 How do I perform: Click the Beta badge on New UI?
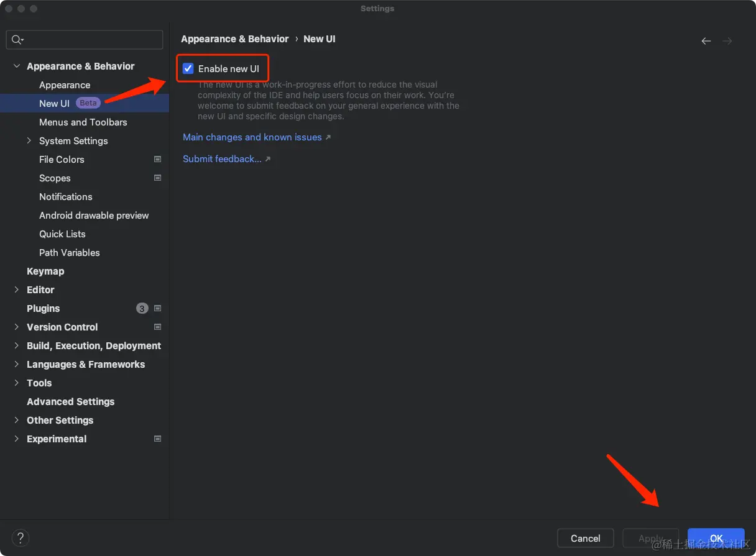[x=88, y=103]
